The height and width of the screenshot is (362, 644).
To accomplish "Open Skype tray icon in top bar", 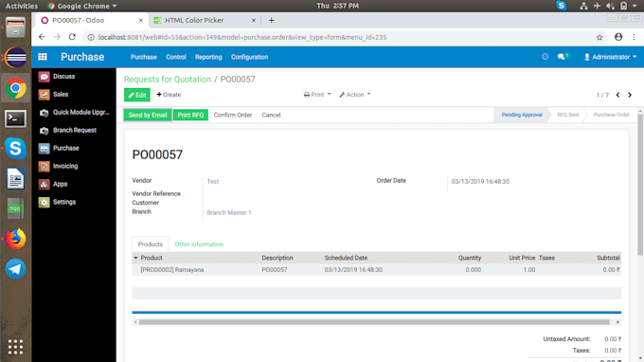I will (x=561, y=6).
